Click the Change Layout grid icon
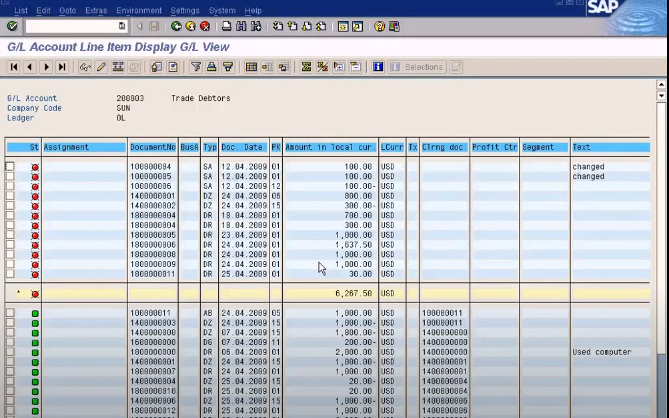This screenshot has height=418, width=669. [251, 67]
